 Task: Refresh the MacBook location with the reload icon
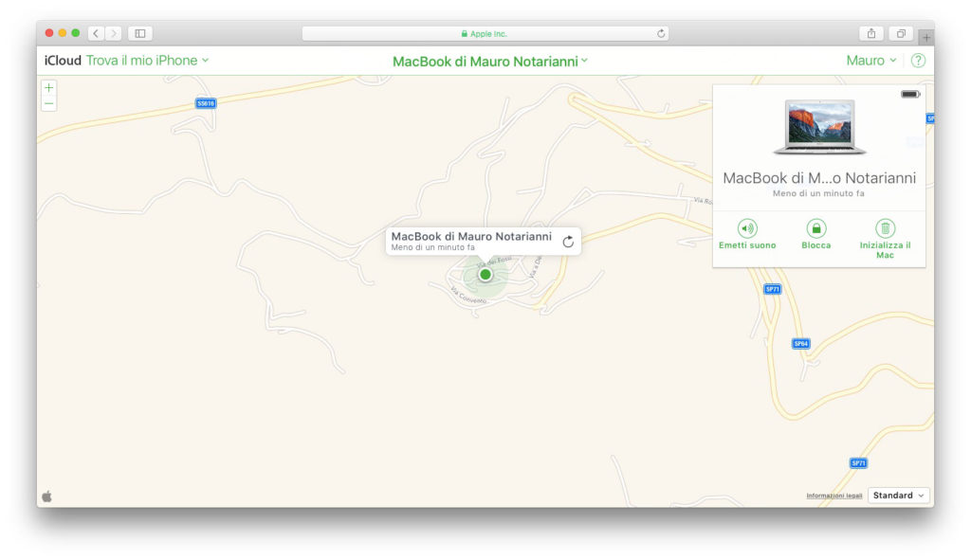567,241
